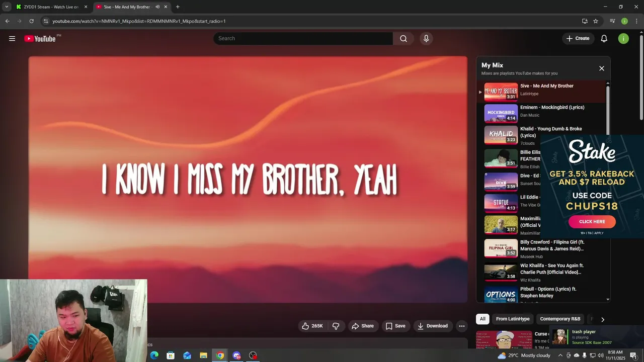Image resolution: width=644 pixels, height=362 pixels.
Task: View site information icon in address bar
Action: click(46, 21)
